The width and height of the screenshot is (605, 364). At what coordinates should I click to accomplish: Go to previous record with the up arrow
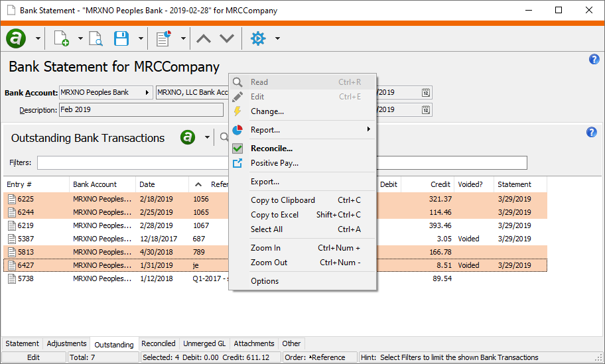coord(204,38)
